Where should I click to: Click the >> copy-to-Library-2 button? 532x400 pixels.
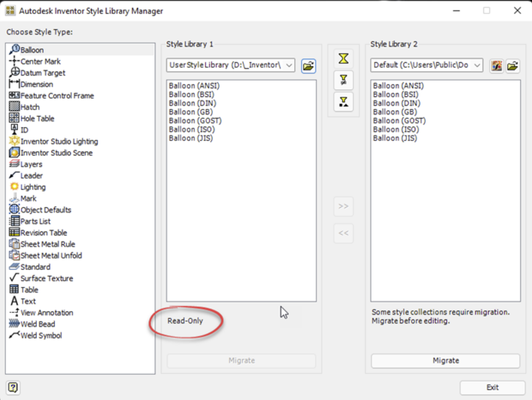343,206
